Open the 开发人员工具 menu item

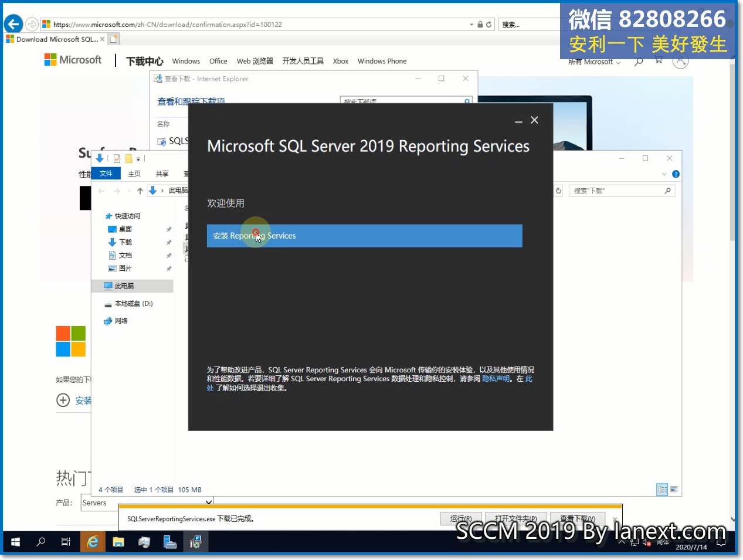303,61
